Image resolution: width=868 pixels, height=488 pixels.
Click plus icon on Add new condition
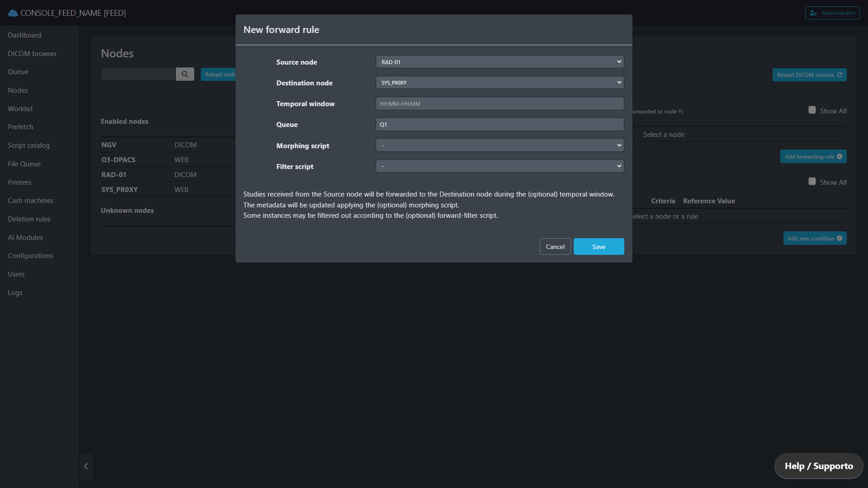tap(840, 239)
